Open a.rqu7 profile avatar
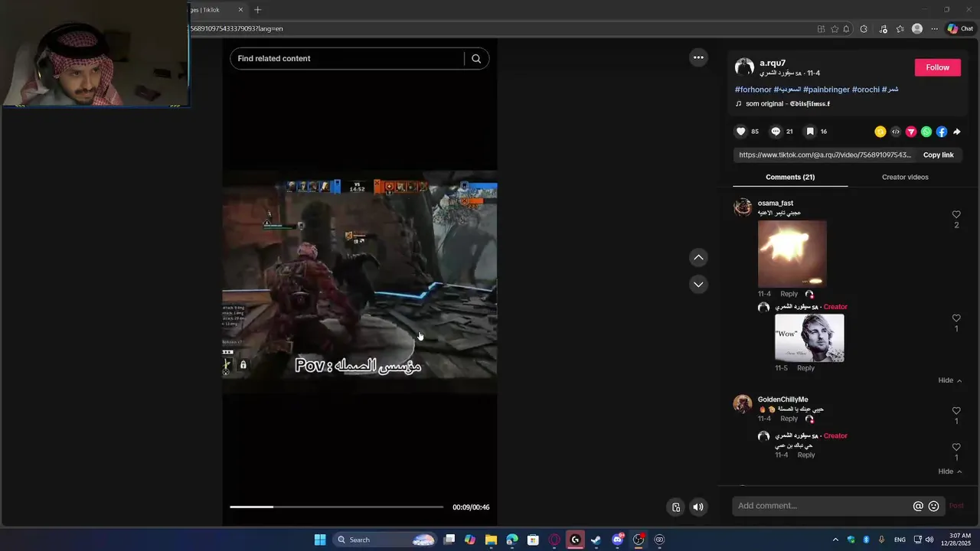This screenshot has height=551, width=980. [744, 67]
